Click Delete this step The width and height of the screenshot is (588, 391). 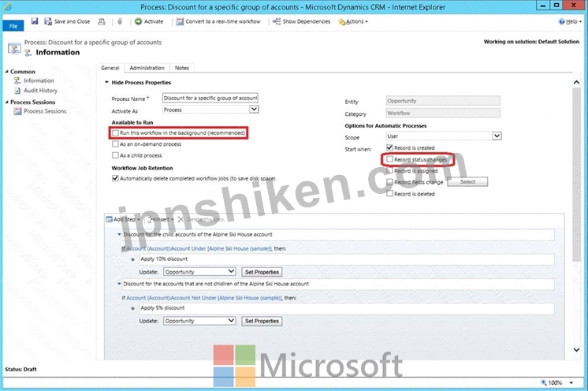point(201,219)
